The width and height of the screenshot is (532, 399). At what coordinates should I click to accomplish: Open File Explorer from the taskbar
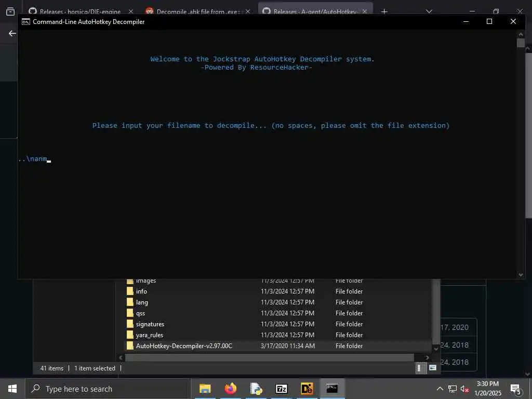(x=205, y=389)
